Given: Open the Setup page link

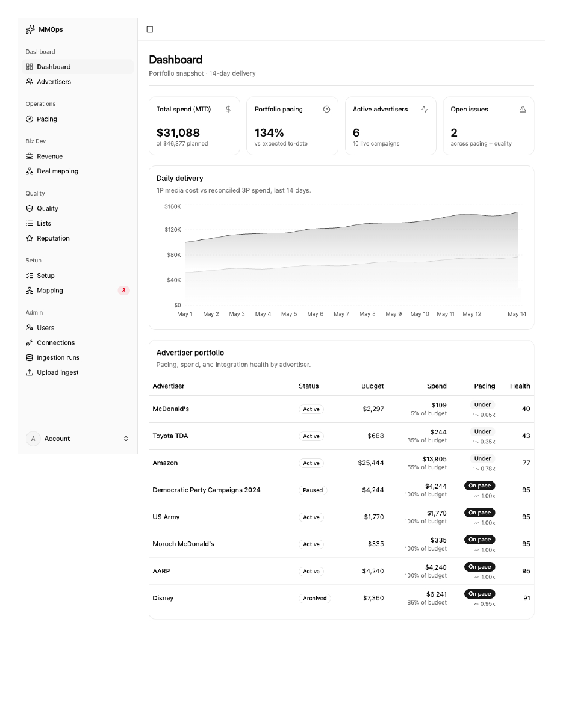Looking at the screenshot, I should coord(78,276).
